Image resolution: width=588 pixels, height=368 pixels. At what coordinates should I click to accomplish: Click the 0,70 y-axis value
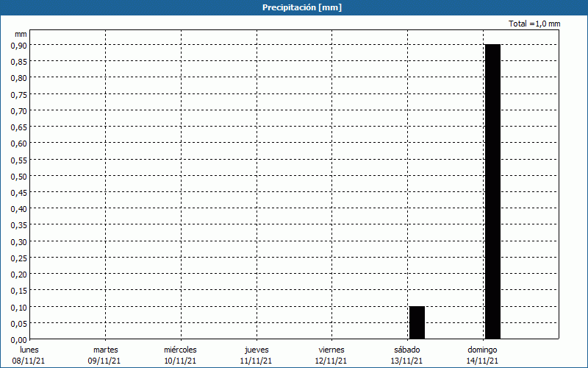coord(19,111)
